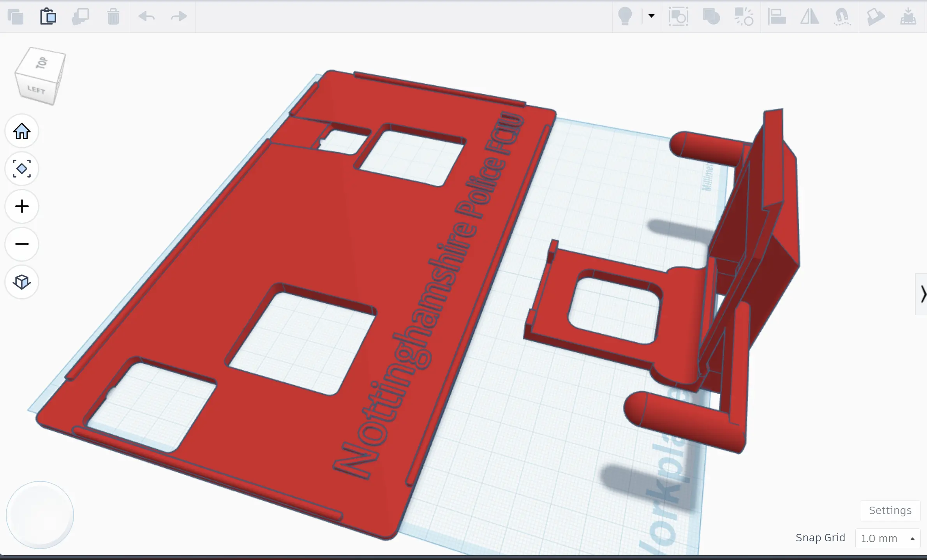Zoom out with the minus button

click(x=22, y=244)
